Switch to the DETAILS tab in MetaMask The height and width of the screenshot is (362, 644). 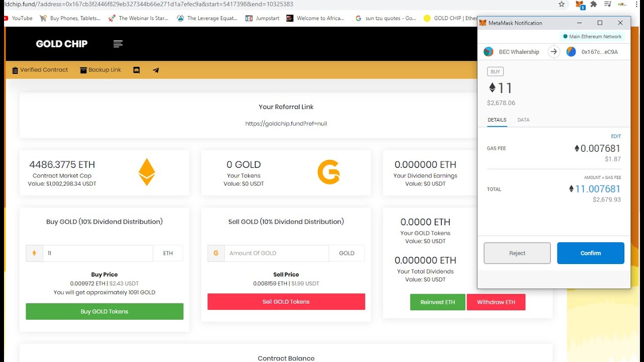click(497, 120)
